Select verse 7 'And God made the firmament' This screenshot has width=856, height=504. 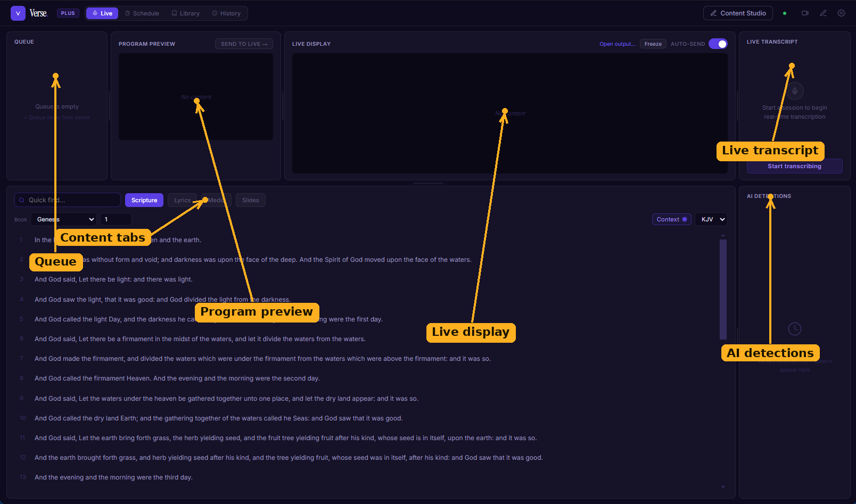[x=367, y=359]
